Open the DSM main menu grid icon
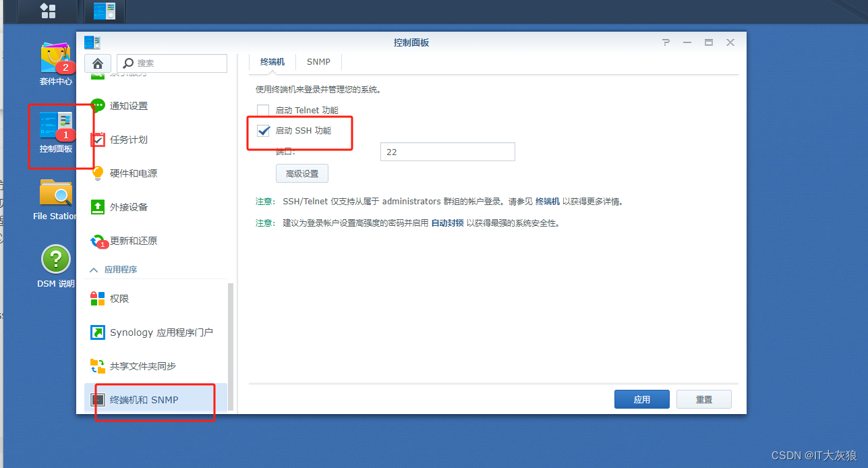Viewport: 868px width, 468px height. pyautogui.click(x=48, y=10)
